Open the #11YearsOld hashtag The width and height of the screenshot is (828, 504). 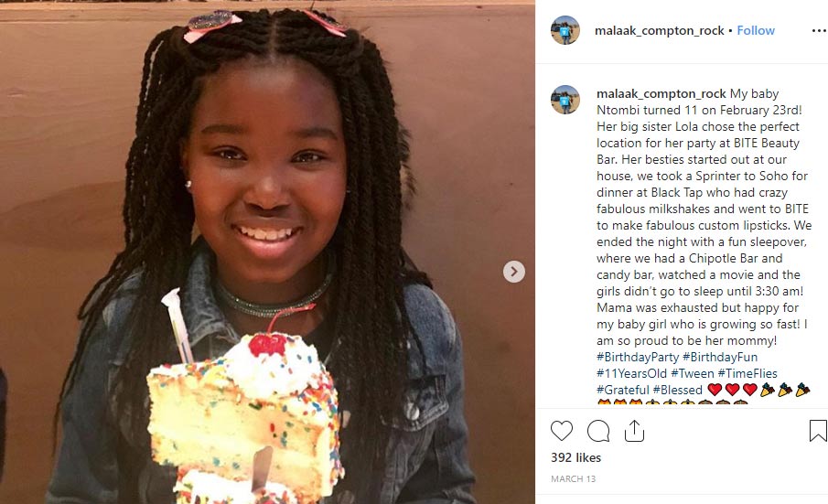click(631, 373)
